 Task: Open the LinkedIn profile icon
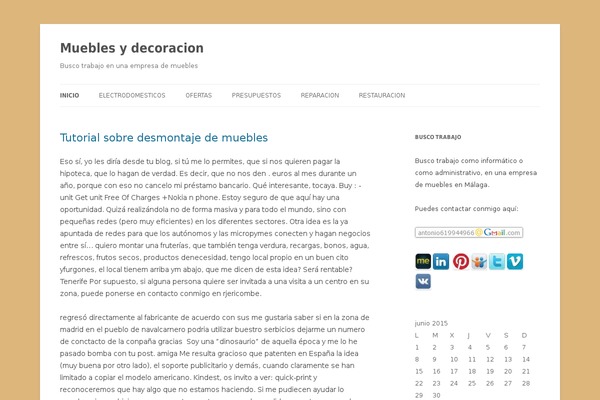[x=441, y=261]
